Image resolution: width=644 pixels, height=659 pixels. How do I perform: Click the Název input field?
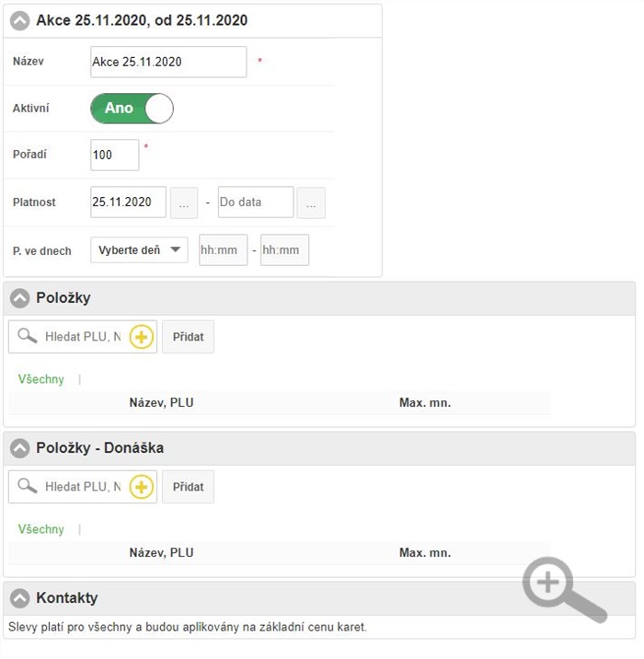[x=168, y=62]
